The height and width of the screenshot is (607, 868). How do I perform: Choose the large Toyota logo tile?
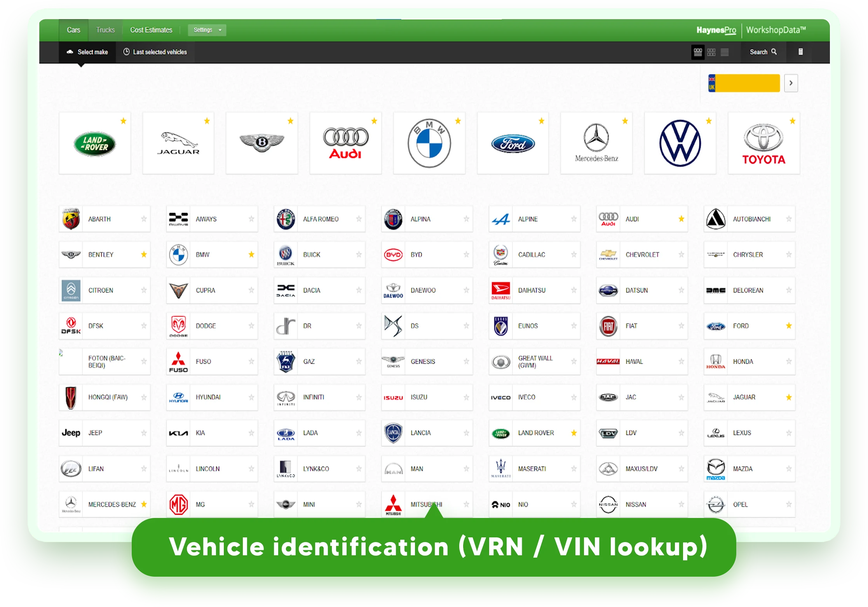764,143
